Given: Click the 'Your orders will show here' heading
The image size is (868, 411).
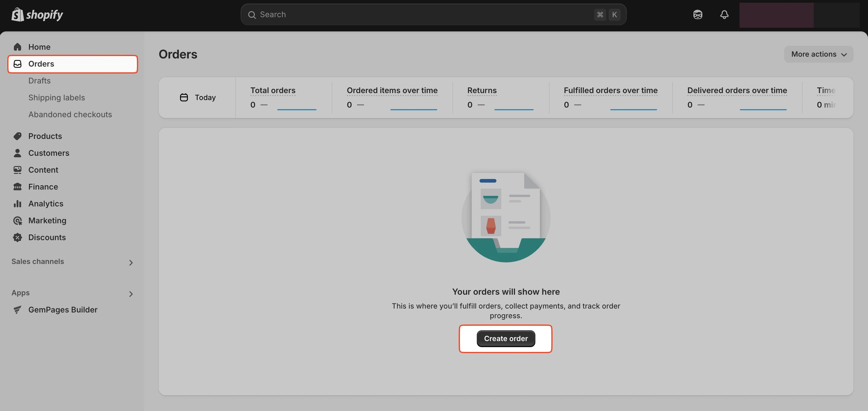Looking at the screenshot, I should (x=506, y=291).
